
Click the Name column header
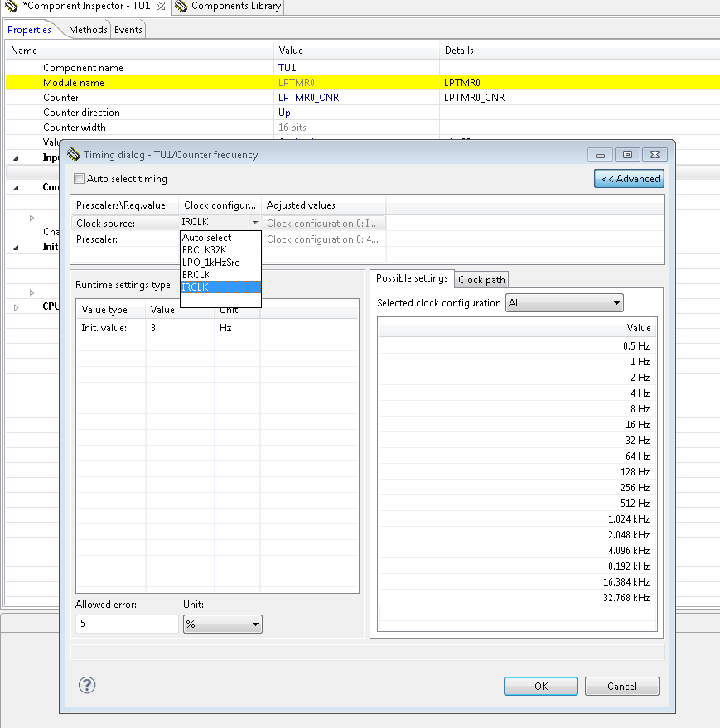point(24,51)
